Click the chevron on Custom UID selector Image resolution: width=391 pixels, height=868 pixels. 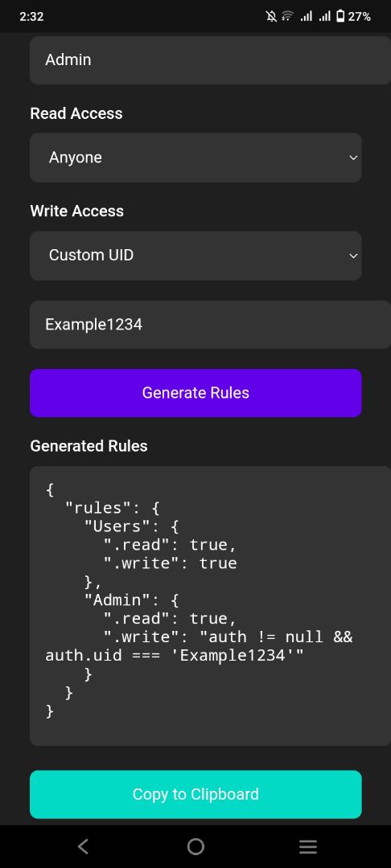tap(353, 256)
